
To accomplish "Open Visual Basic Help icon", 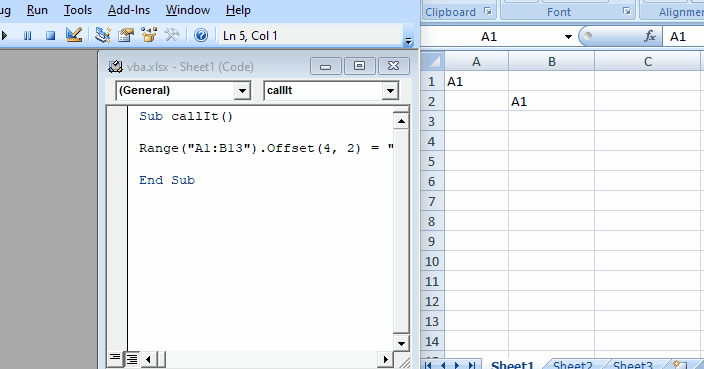I will pos(201,35).
